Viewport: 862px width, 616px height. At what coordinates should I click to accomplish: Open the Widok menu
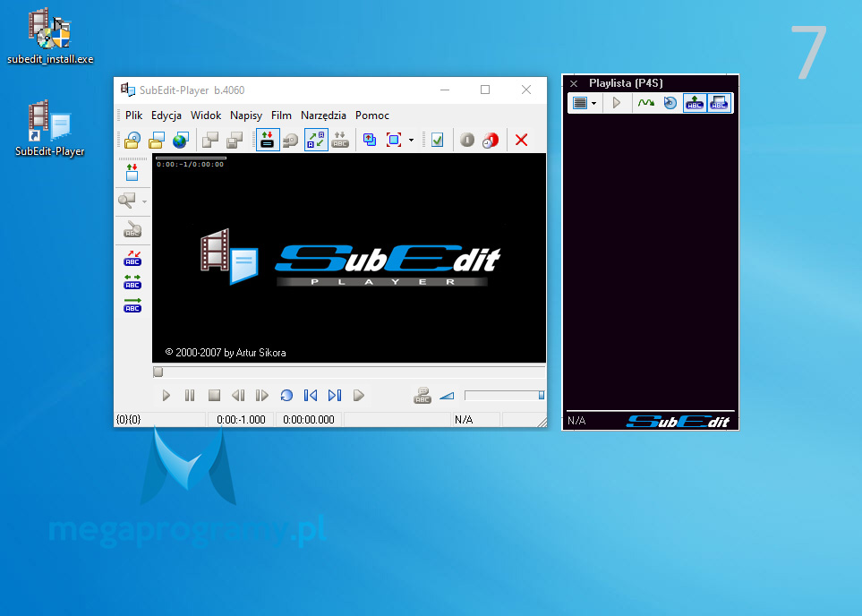click(206, 115)
